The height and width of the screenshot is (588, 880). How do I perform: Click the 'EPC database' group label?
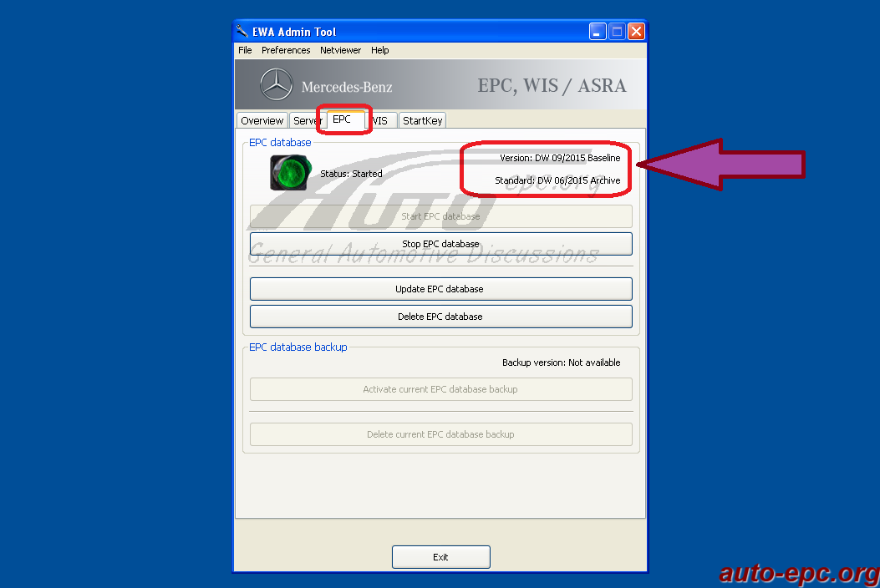point(280,143)
